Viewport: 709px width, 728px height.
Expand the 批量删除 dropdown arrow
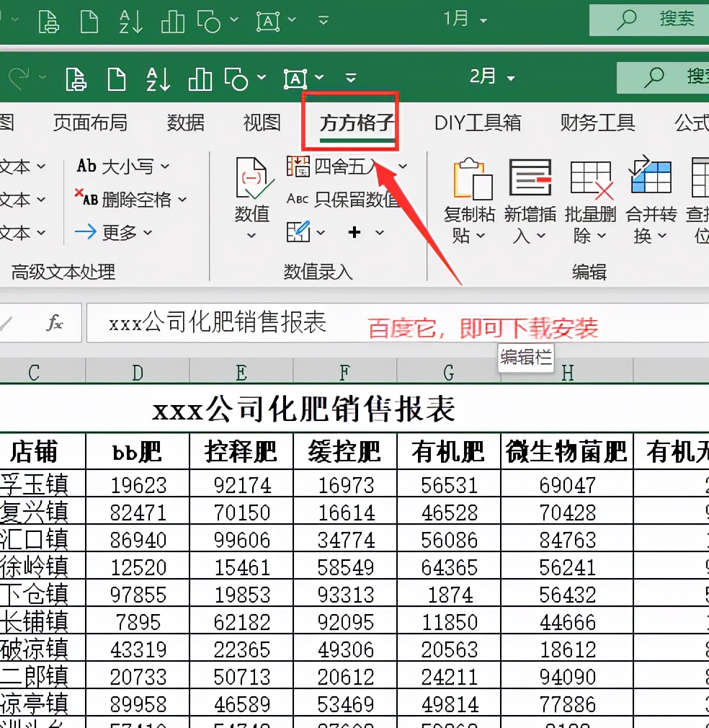[x=602, y=236]
